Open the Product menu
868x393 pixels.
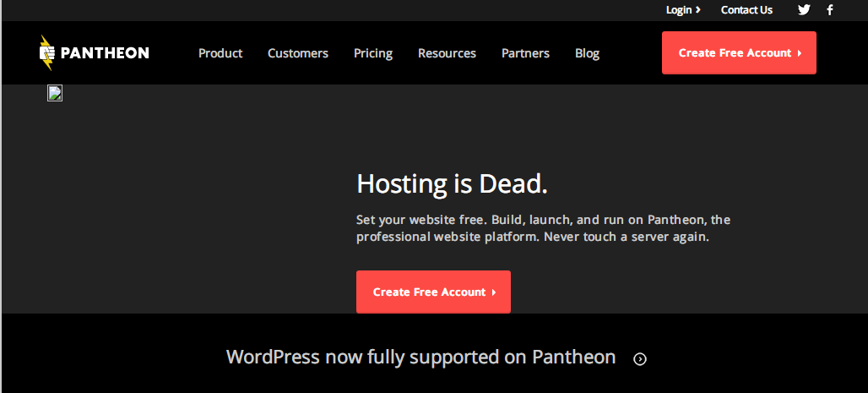220,53
